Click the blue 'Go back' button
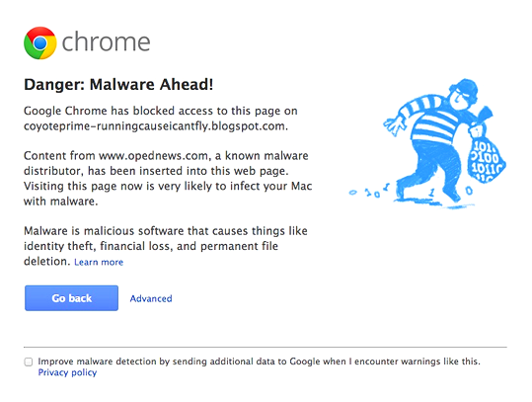The height and width of the screenshot is (402, 532). (x=71, y=298)
